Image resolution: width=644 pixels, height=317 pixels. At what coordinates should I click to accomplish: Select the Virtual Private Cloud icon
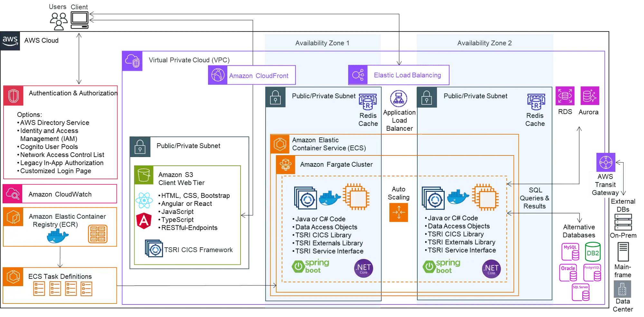[x=132, y=61]
